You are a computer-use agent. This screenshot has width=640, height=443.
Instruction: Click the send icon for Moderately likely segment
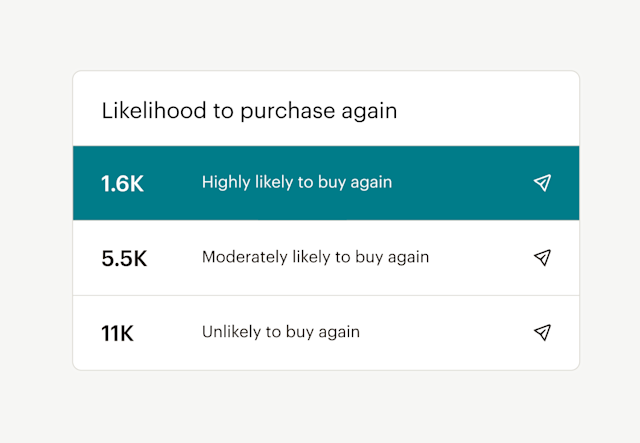click(x=542, y=258)
